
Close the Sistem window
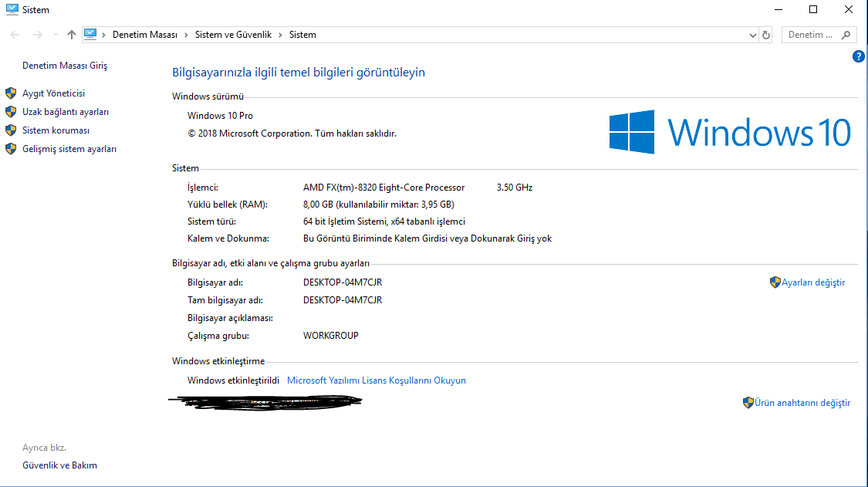(848, 9)
